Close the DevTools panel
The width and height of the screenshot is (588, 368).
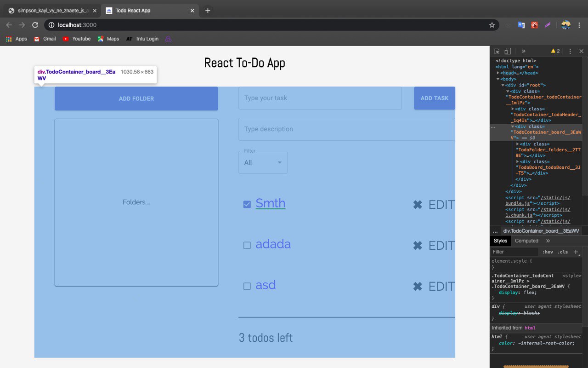point(581,51)
